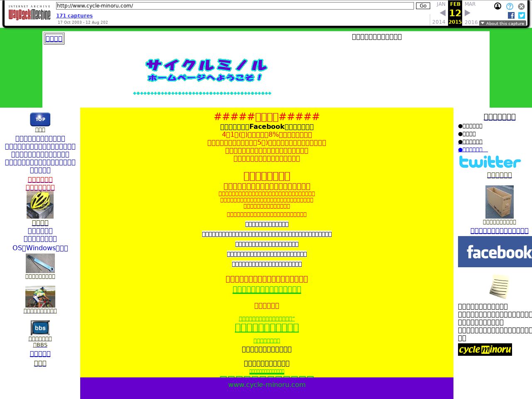Open the yellow helmet product image
Screen dimensions: 532x399
point(40,205)
